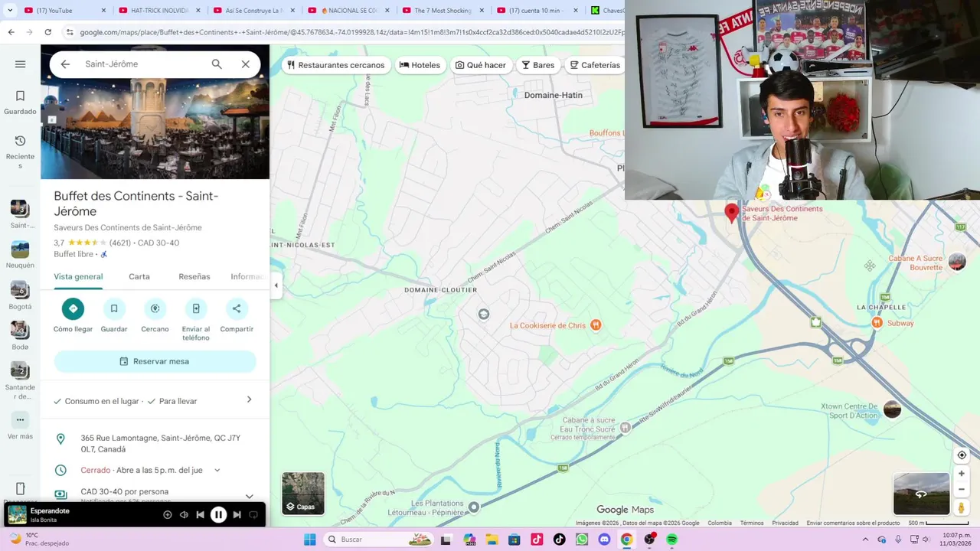Click the Street View pegman icon
This screenshot has height=551, width=980.
tap(962, 507)
